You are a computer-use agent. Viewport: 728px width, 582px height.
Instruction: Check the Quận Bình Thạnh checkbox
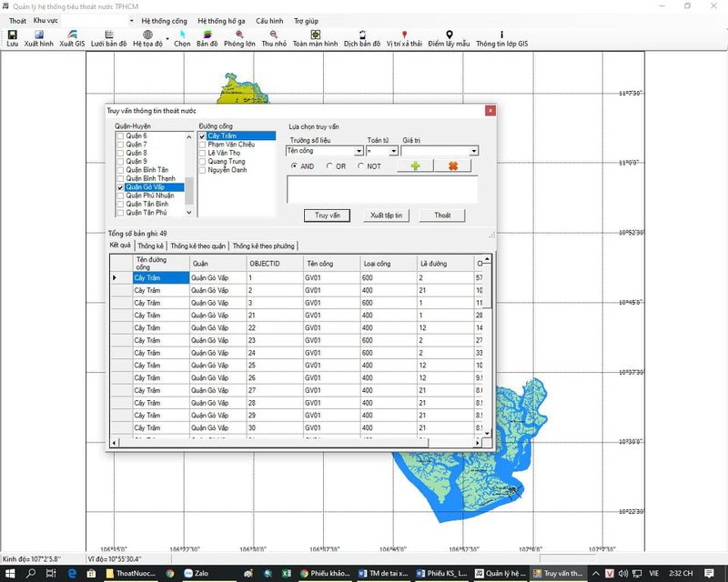click(120, 178)
